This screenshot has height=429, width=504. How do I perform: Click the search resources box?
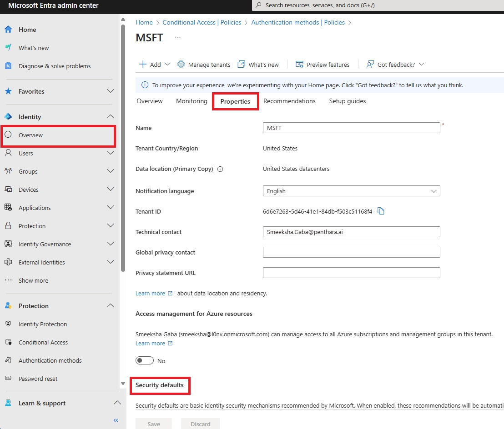click(x=378, y=5)
